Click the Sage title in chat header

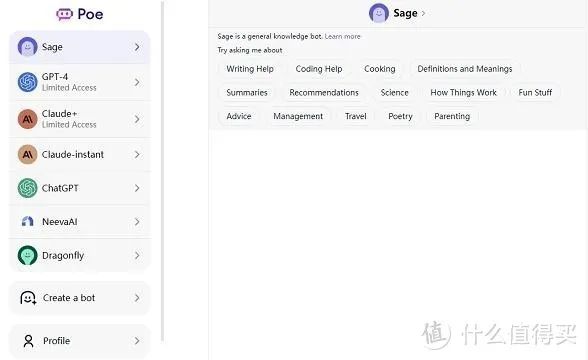(x=405, y=13)
